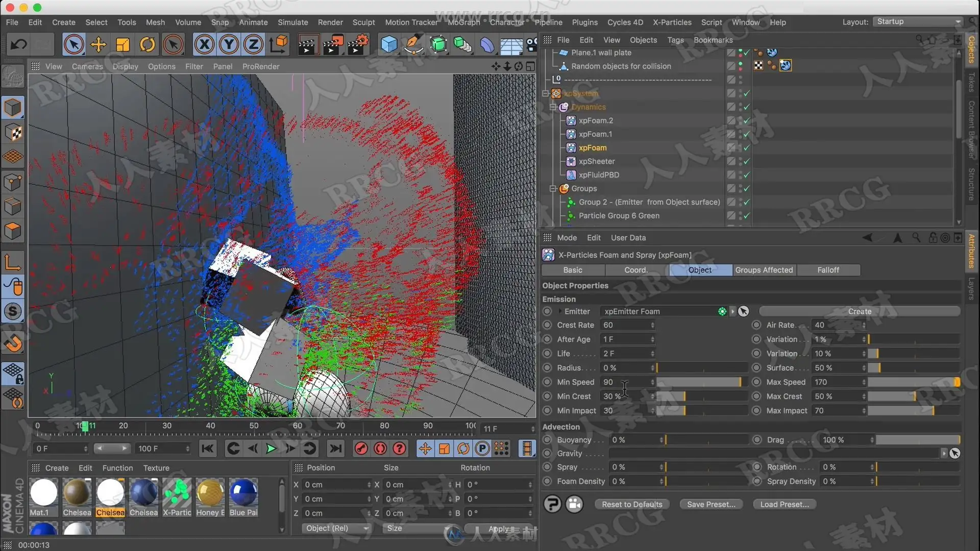Select the Scale tool

(x=122, y=45)
